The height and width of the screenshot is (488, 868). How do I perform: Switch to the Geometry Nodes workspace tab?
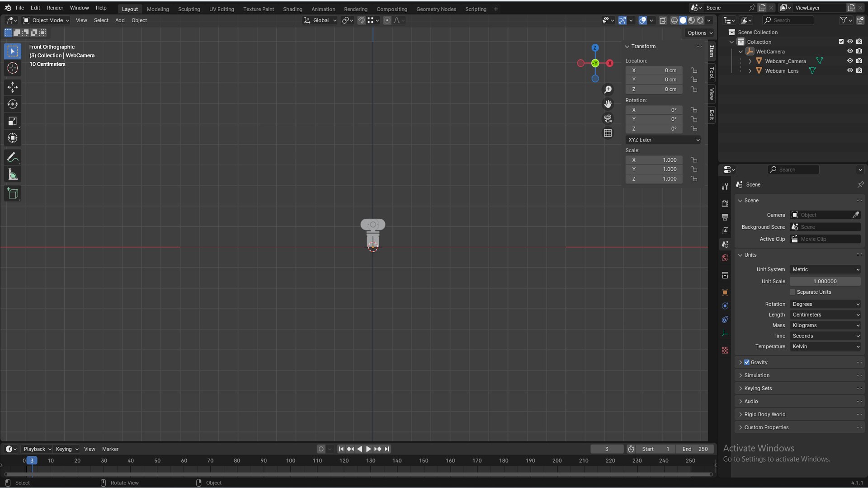point(436,9)
